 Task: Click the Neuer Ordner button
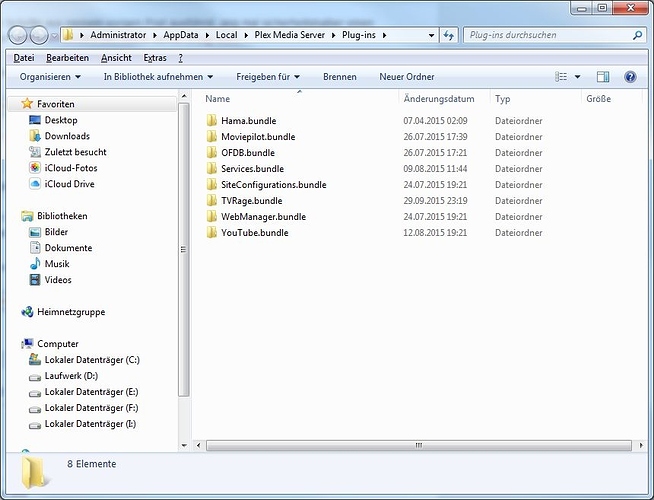tap(407, 77)
